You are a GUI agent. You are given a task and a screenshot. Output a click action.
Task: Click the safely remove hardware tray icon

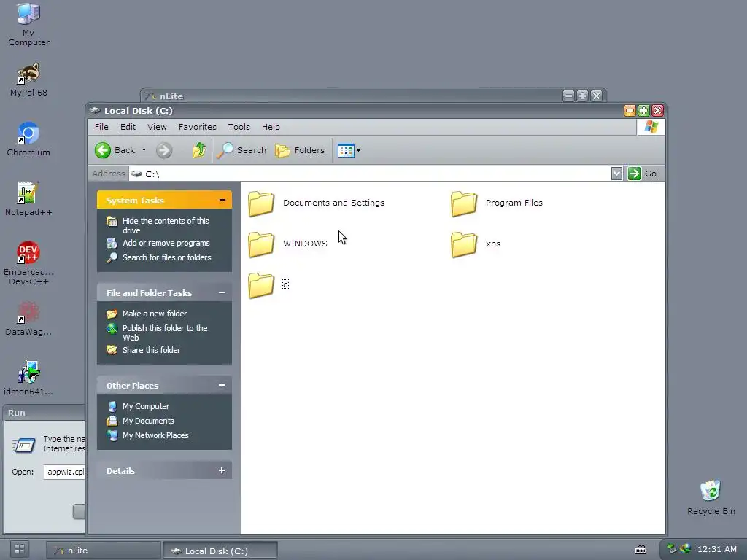672,548
